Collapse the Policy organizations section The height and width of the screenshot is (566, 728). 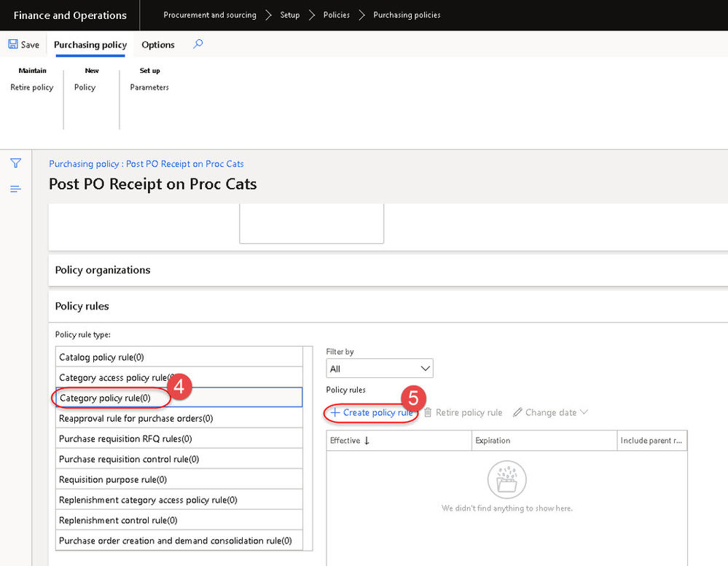pyautogui.click(x=102, y=270)
